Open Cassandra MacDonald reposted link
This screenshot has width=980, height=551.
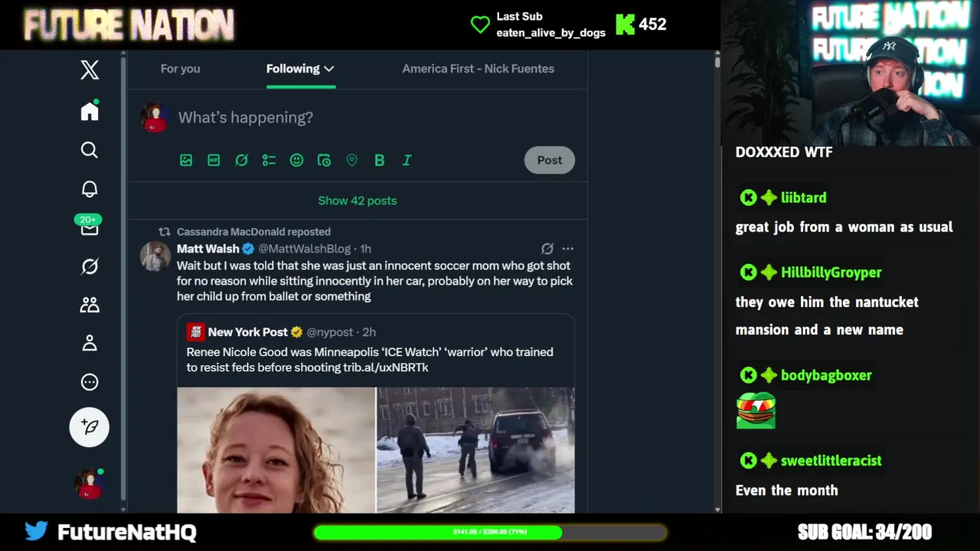pyautogui.click(x=253, y=232)
